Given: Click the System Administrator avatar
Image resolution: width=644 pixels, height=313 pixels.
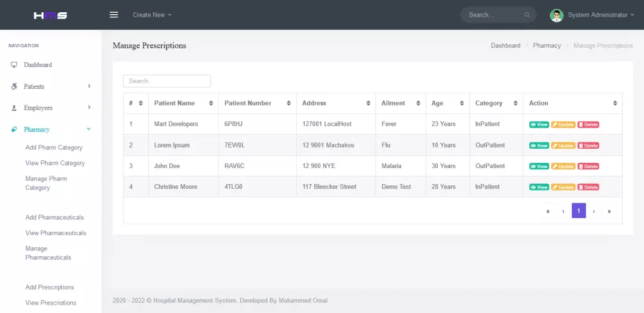Looking at the screenshot, I should [556, 15].
